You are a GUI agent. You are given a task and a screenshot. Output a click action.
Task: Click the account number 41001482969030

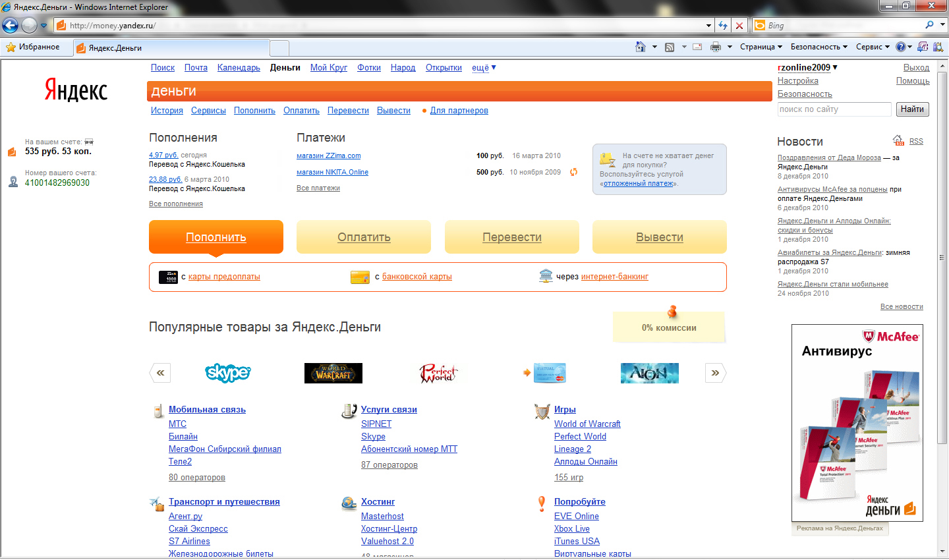coord(57,183)
